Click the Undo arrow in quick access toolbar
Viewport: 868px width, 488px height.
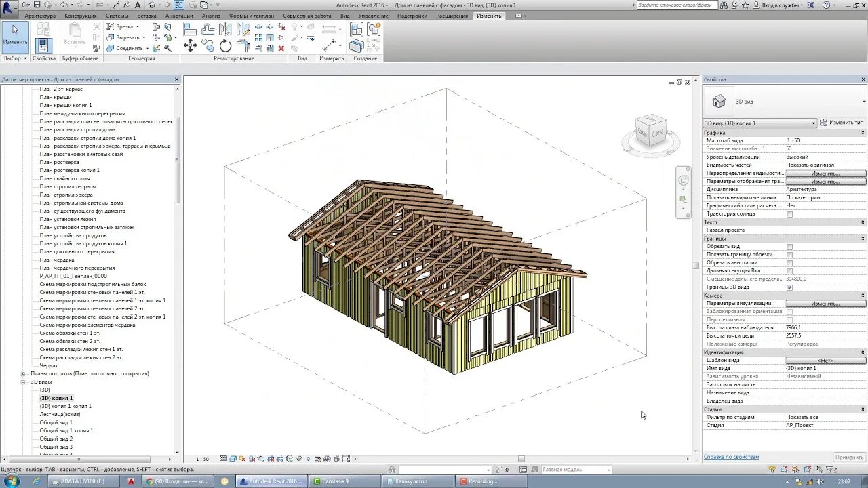coord(64,5)
